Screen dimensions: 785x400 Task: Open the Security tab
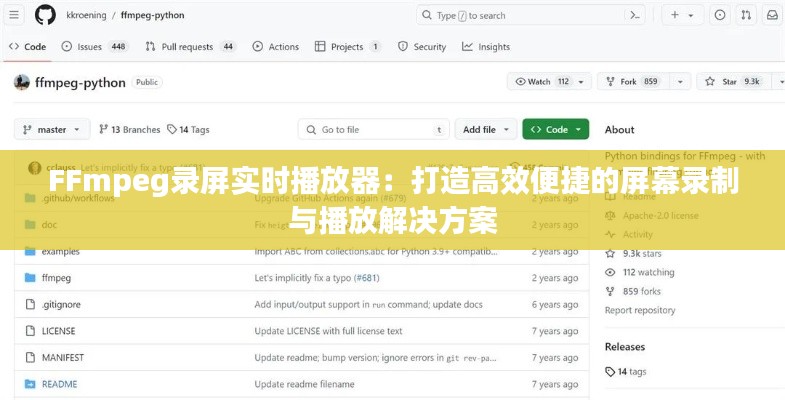point(422,47)
